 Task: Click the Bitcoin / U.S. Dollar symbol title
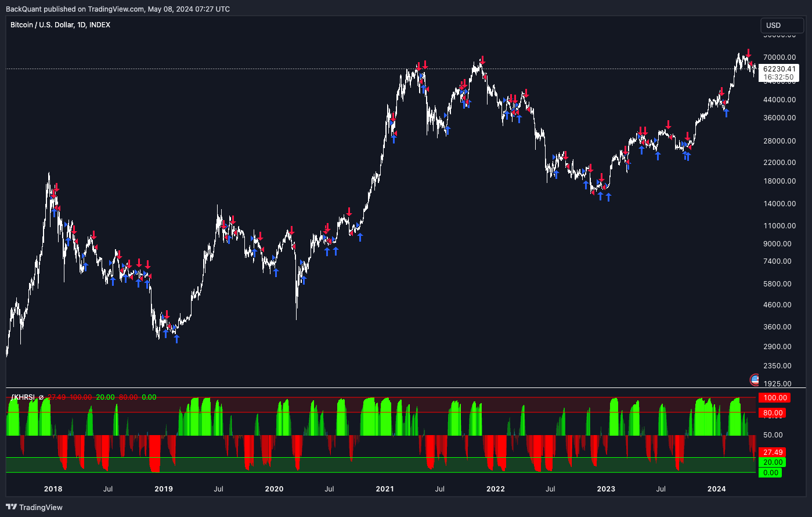(x=60, y=25)
